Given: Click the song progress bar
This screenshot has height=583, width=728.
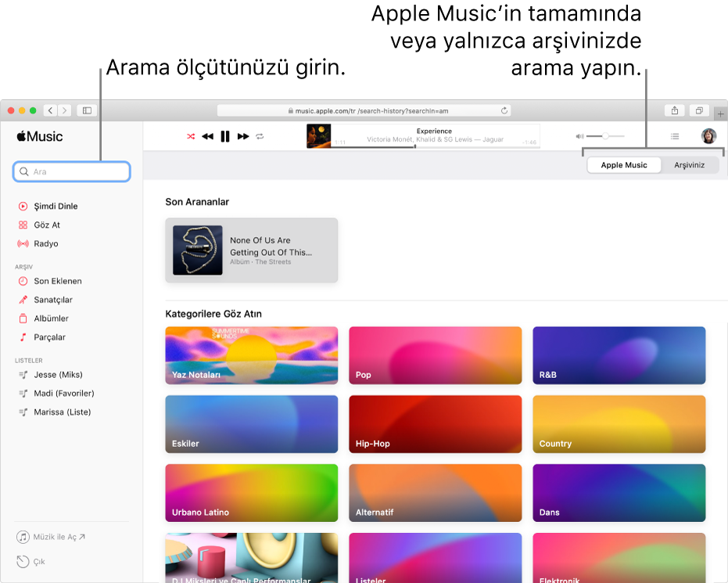Looking at the screenshot, I should (435, 147).
